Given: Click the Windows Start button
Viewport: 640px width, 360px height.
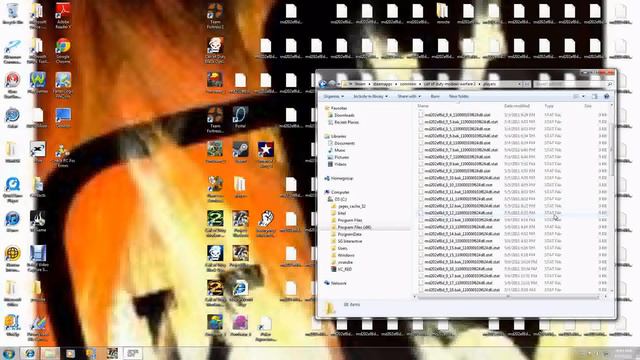Looking at the screenshot, I should 9,353.
